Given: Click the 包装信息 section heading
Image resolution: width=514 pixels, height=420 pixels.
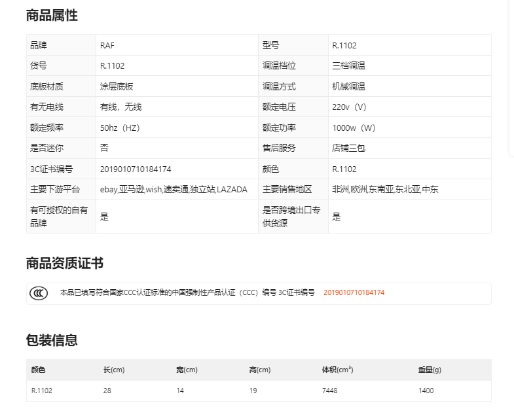Looking at the screenshot, I should (52, 340).
